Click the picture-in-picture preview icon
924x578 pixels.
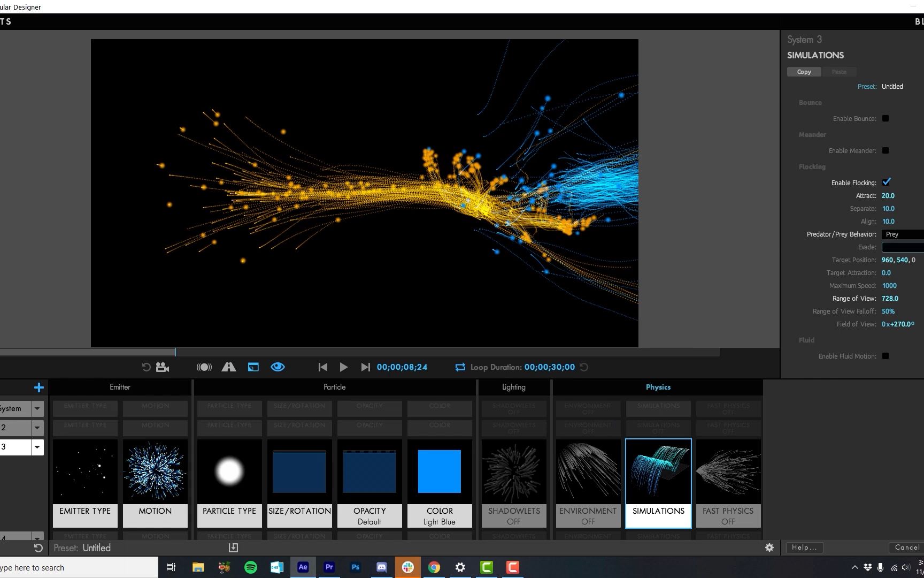pyautogui.click(x=253, y=367)
